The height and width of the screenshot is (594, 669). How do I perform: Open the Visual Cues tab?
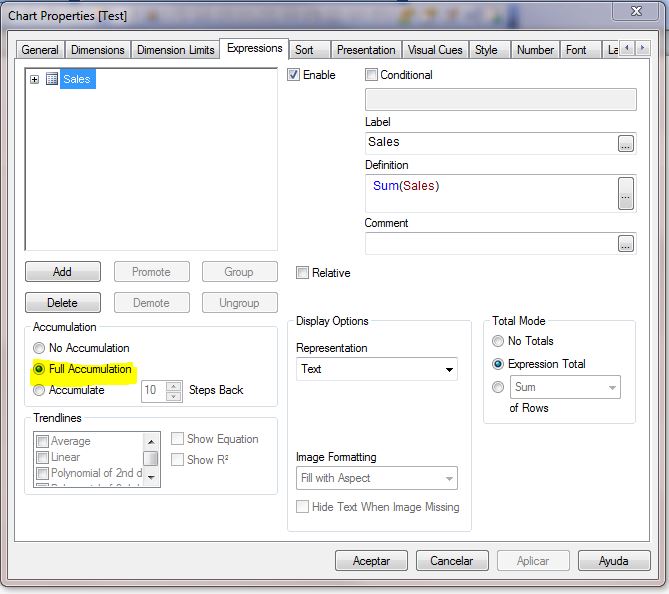tap(435, 50)
